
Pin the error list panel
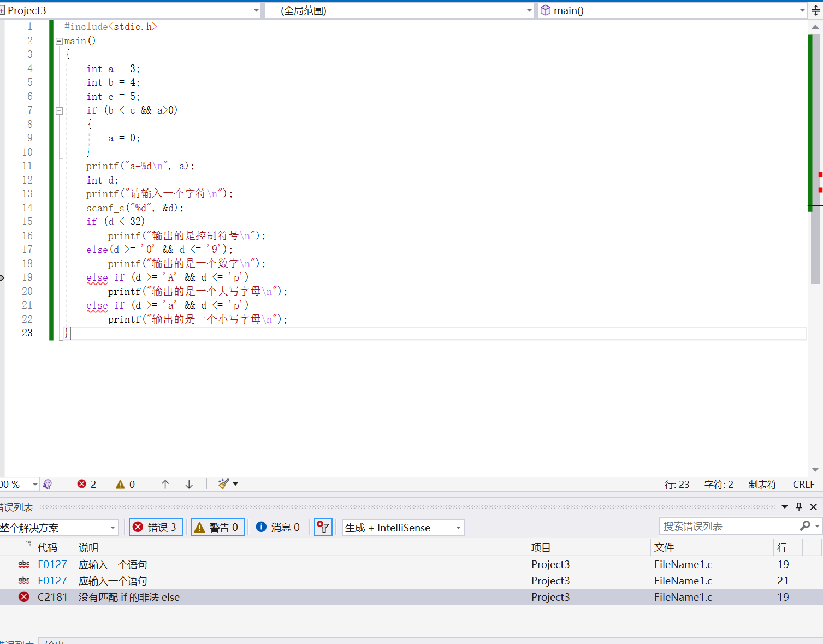(799, 507)
